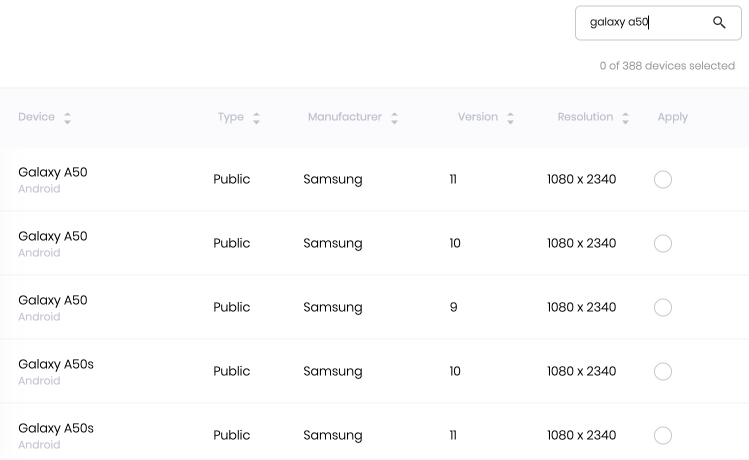Image resolution: width=749 pixels, height=460 pixels.
Task: Click '0 of 388 devices selected' text
Action: pyautogui.click(x=667, y=66)
